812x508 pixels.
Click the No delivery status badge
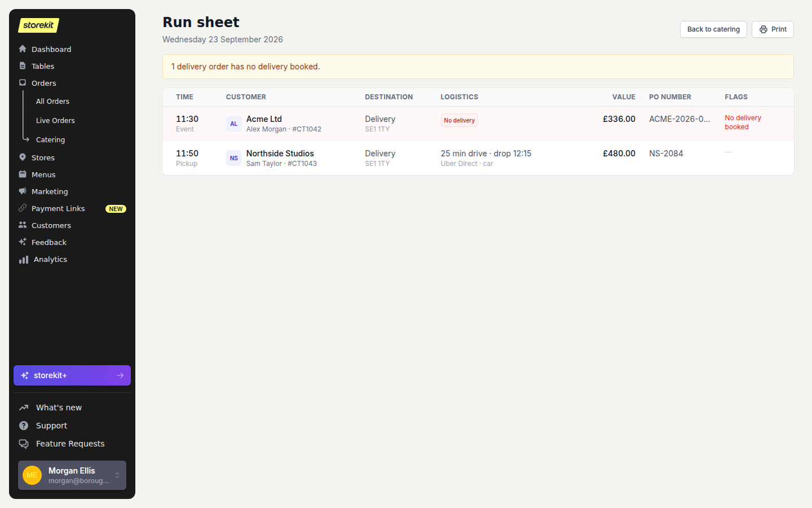(460, 120)
